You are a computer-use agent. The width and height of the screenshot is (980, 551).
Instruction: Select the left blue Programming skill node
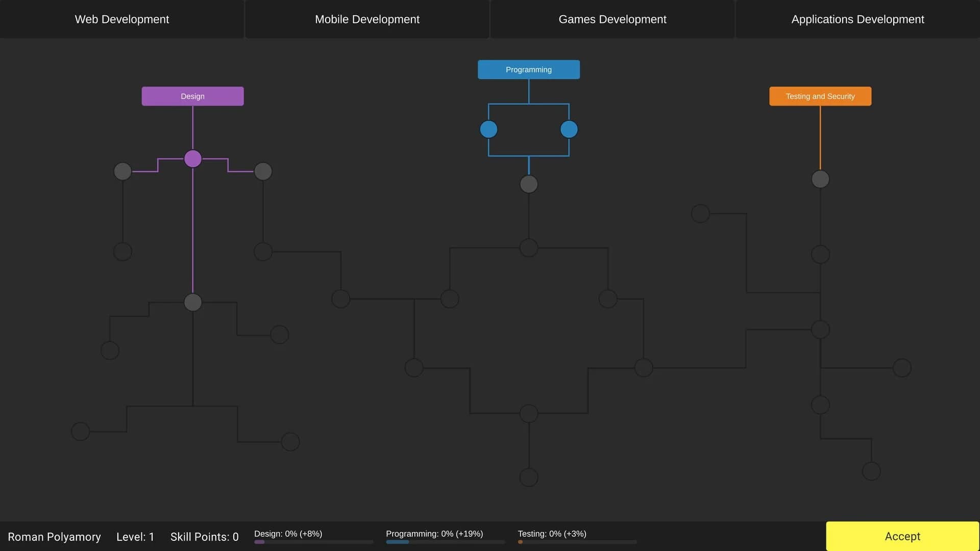click(488, 129)
